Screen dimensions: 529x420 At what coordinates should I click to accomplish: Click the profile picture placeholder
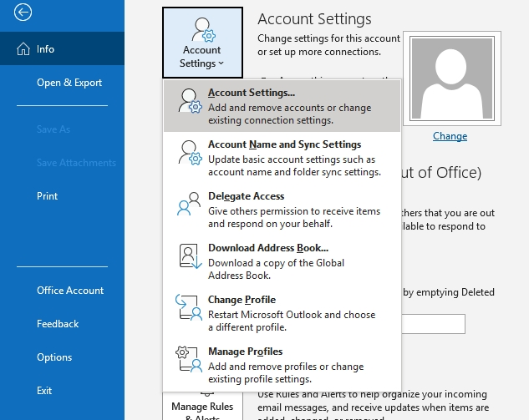click(x=452, y=78)
